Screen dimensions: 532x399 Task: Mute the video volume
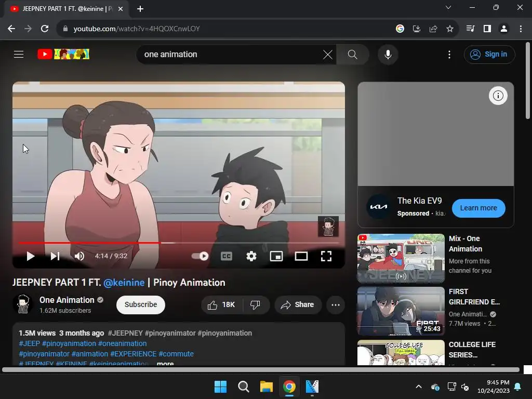(79, 256)
